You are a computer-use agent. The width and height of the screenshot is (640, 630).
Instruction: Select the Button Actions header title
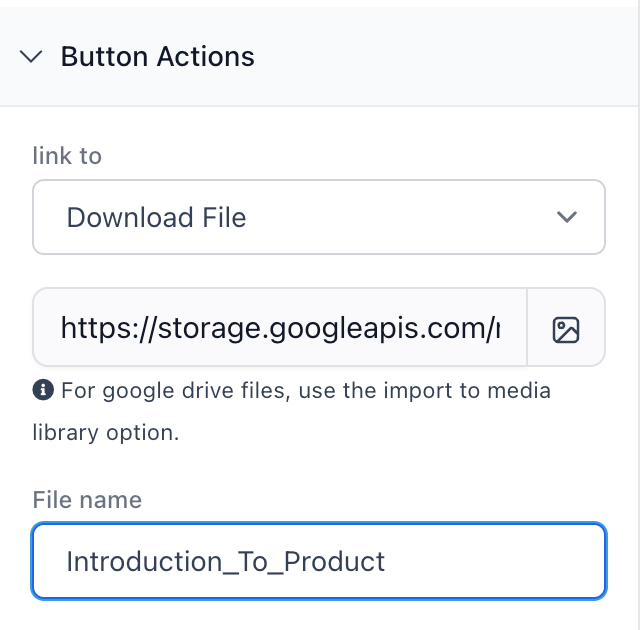[158, 56]
